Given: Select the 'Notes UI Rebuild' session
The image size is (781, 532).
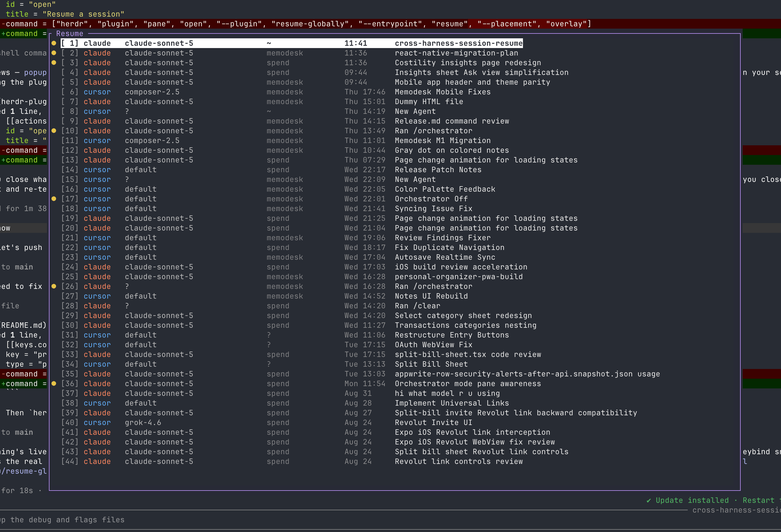Looking at the screenshot, I should click(x=264, y=296).
